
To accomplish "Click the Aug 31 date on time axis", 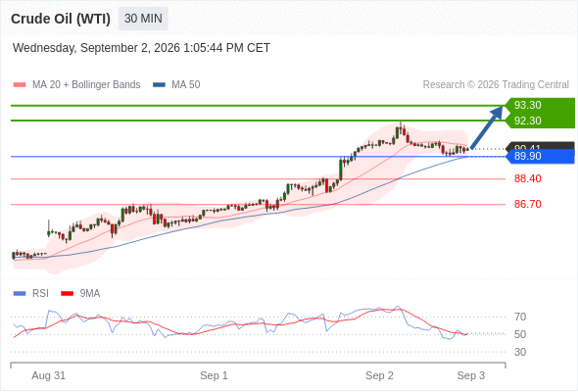I will 48,375.
